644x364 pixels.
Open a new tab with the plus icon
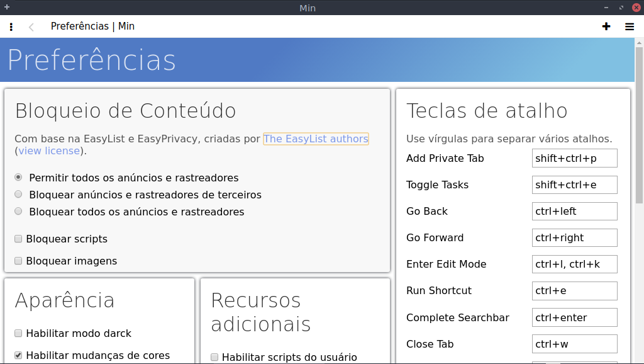point(605,26)
